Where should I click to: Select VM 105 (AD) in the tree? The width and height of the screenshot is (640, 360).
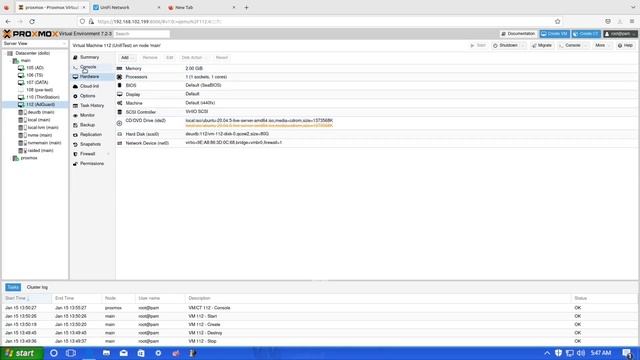pos(35,68)
